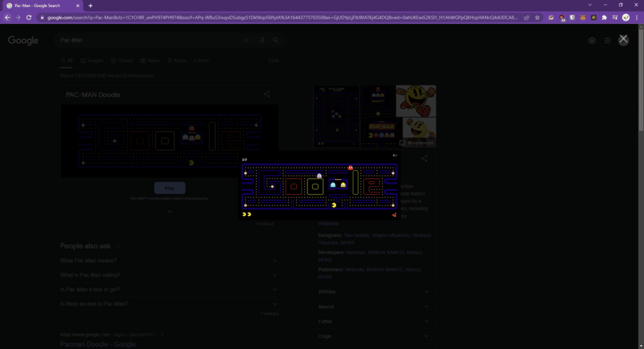Viewport: 644px width, 349px height.
Task: Expand the chevron below the Play button
Action: 170,211
